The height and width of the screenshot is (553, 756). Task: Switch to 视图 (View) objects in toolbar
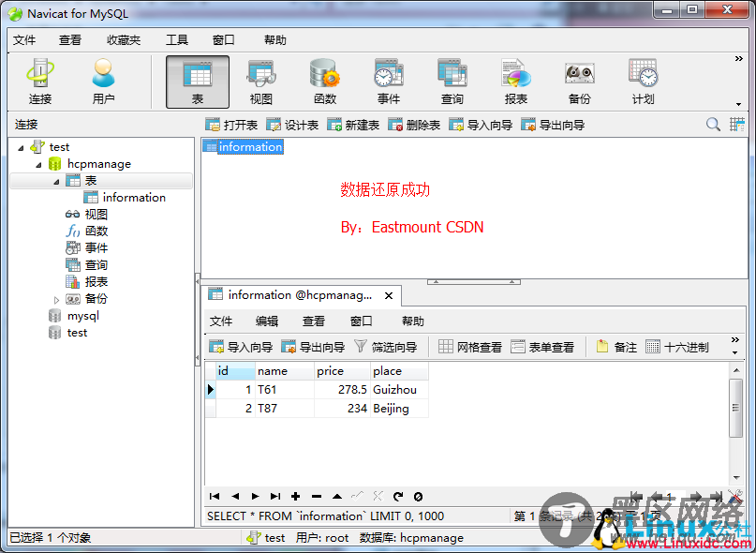tap(261, 82)
